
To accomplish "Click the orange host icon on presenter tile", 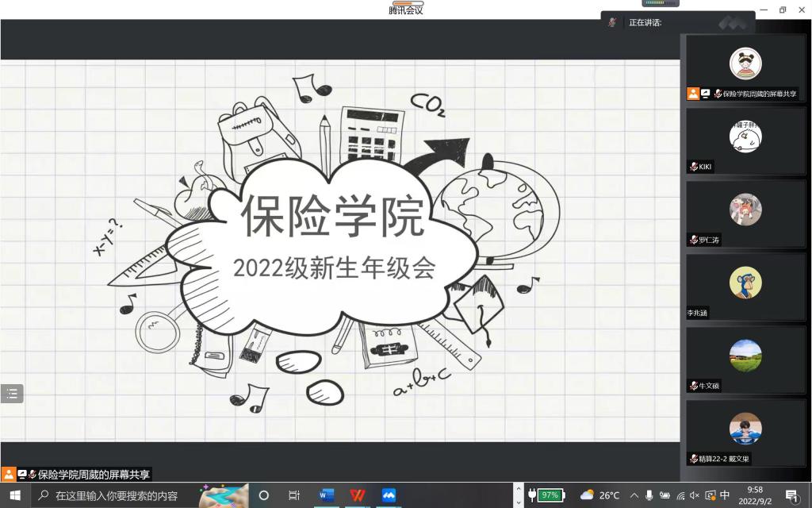I will (693, 94).
